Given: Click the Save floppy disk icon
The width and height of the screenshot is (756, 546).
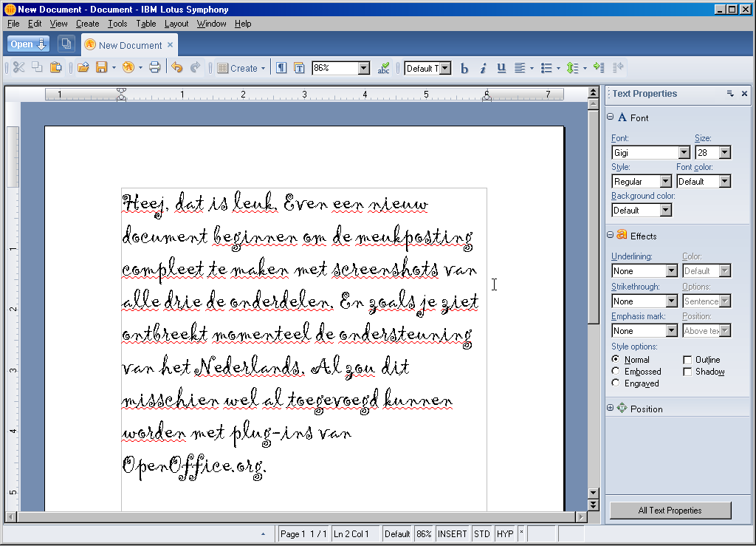Looking at the screenshot, I should point(101,67).
